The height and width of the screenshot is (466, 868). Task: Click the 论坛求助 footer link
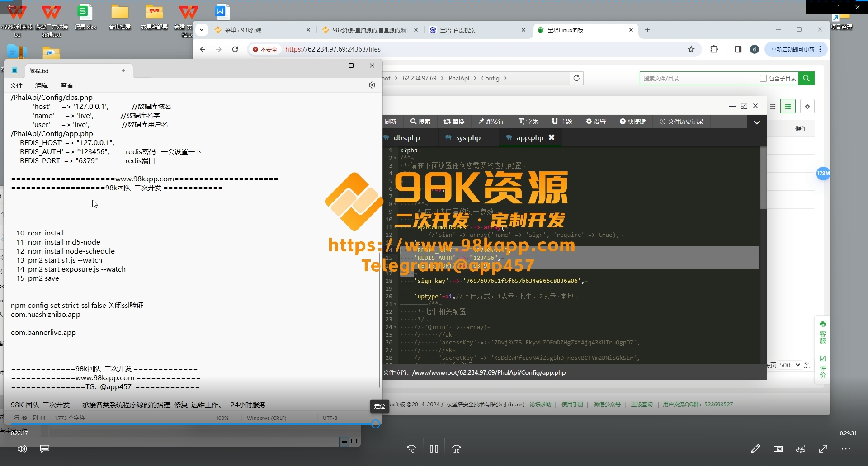pos(540,405)
